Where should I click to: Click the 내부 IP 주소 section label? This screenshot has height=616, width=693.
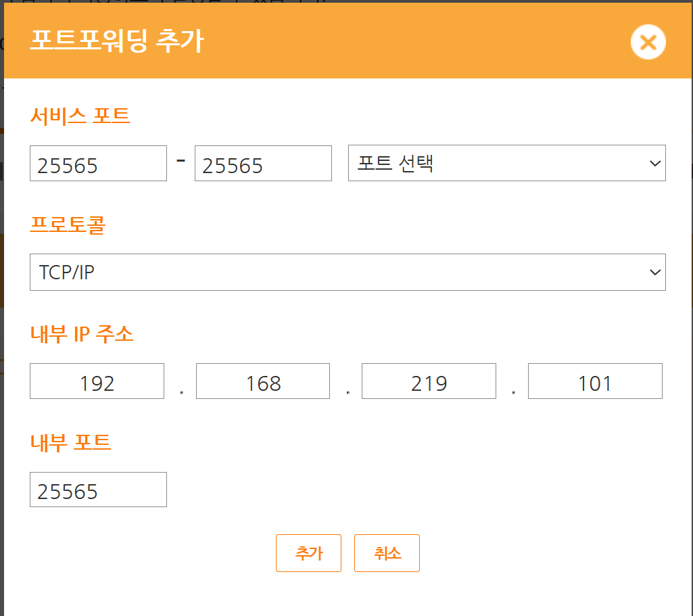click(82, 333)
